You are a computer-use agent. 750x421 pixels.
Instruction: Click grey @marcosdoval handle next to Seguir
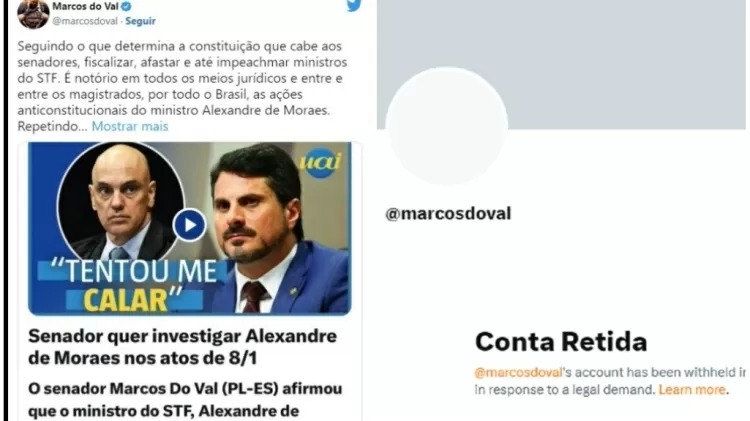pos(85,21)
